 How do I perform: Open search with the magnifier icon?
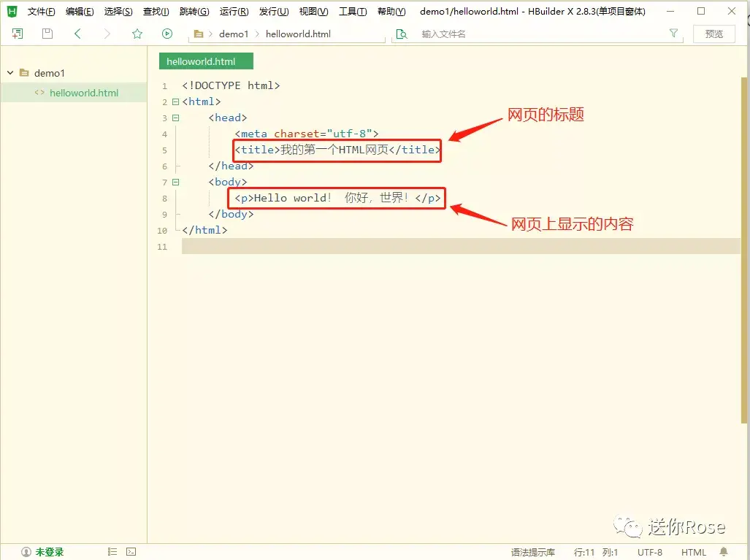click(402, 34)
